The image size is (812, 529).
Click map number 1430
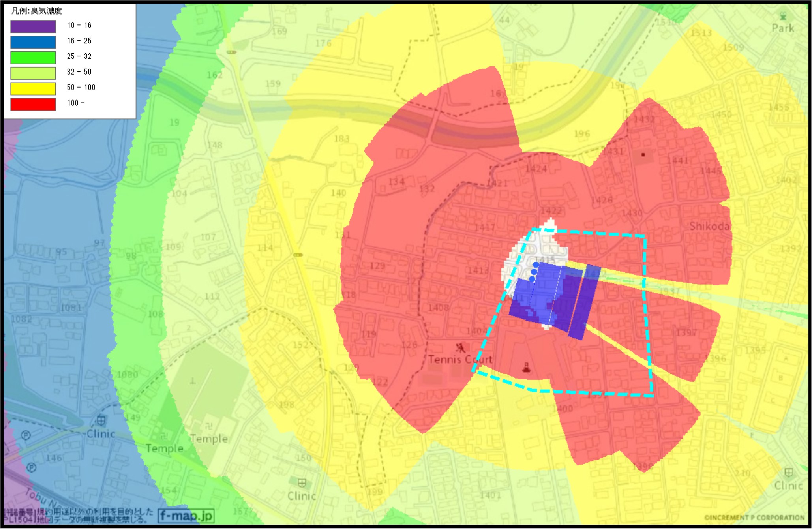coord(632,213)
